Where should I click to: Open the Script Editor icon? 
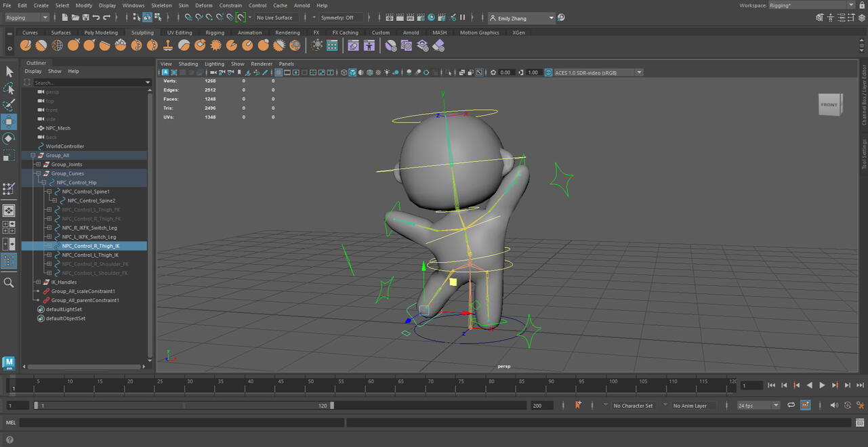[859, 423]
